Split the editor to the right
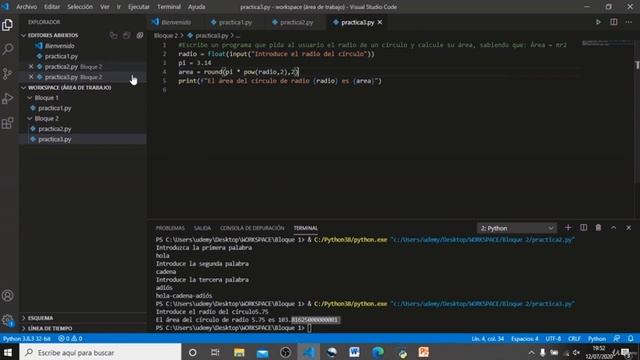Viewport: 640px width, 360px height. point(613,22)
